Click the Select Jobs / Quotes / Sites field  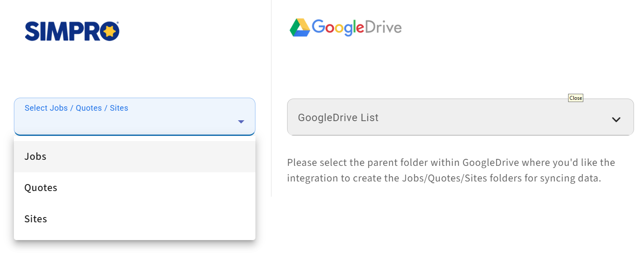pos(134,116)
